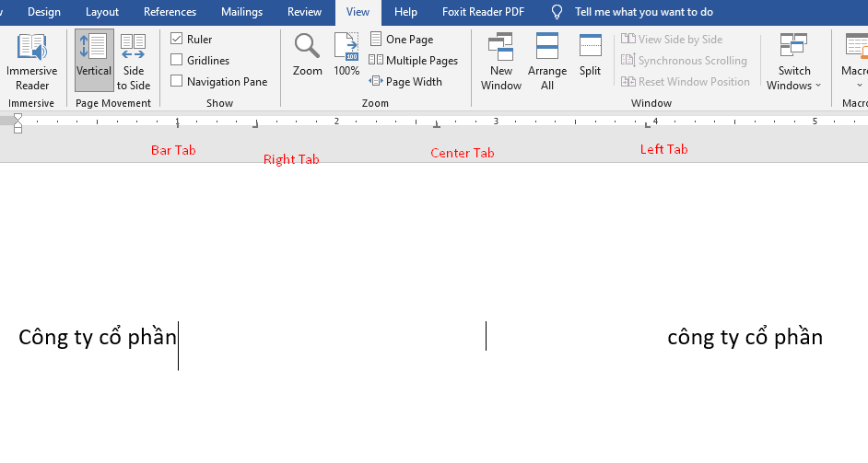Open the References tab
The width and height of the screenshot is (868, 463).
(170, 12)
